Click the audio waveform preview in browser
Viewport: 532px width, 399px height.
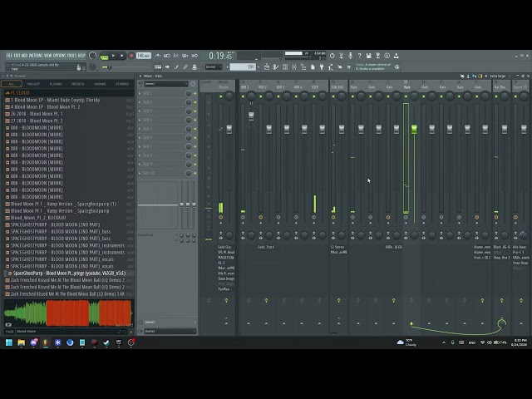point(68,313)
